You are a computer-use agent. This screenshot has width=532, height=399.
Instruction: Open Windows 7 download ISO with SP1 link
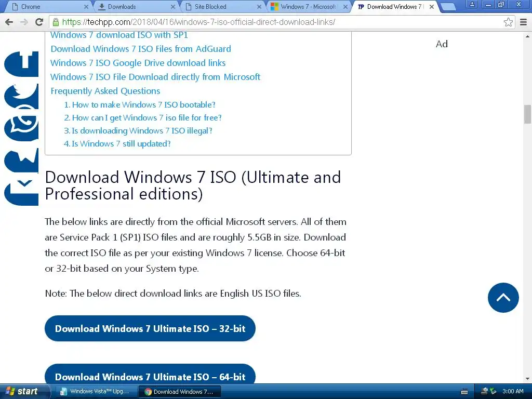click(119, 35)
